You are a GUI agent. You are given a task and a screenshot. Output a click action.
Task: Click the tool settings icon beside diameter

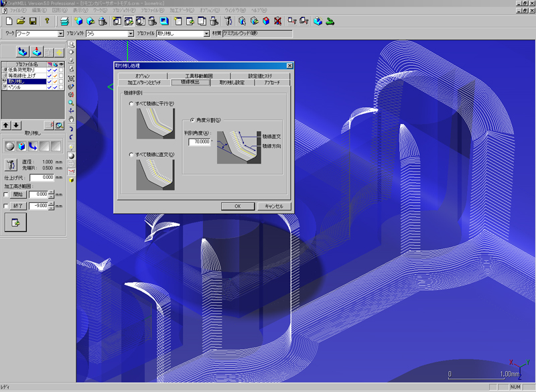pyautogui.click(x=10, y=165)
